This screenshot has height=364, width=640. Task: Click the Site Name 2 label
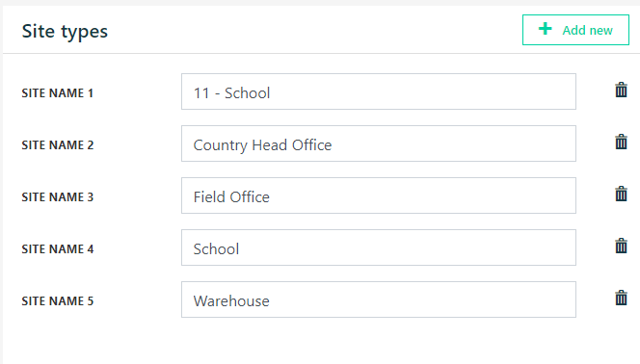point(58,145)
